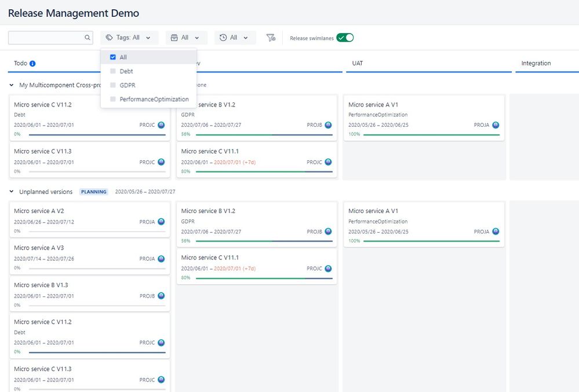Viewport: 579px width, 392px height.
Task: Click the archive box icon in the All filter
Action: (174, 38)
